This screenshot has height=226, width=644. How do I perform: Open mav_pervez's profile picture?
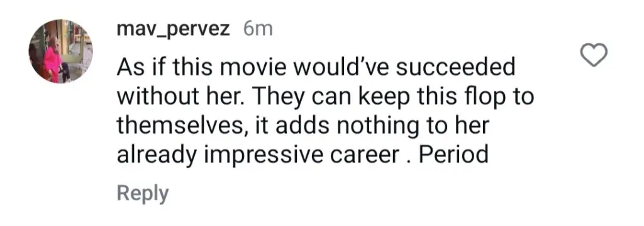(x=61, y=51)
